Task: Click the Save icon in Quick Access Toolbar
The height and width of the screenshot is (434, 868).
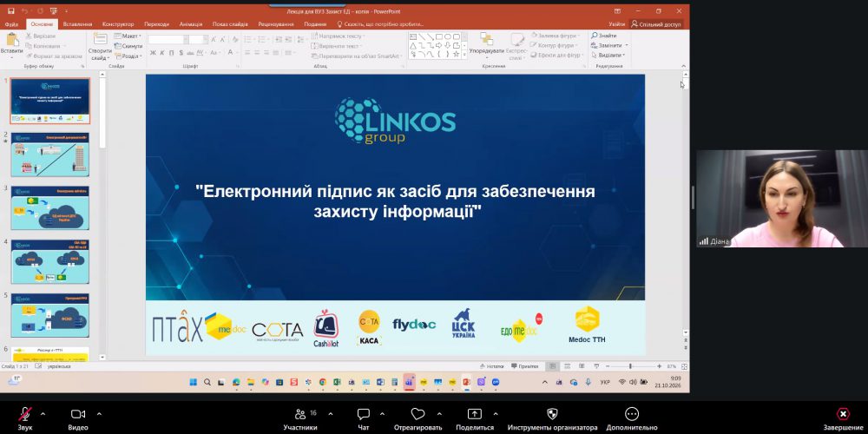Action: click(x=11, y=11)
